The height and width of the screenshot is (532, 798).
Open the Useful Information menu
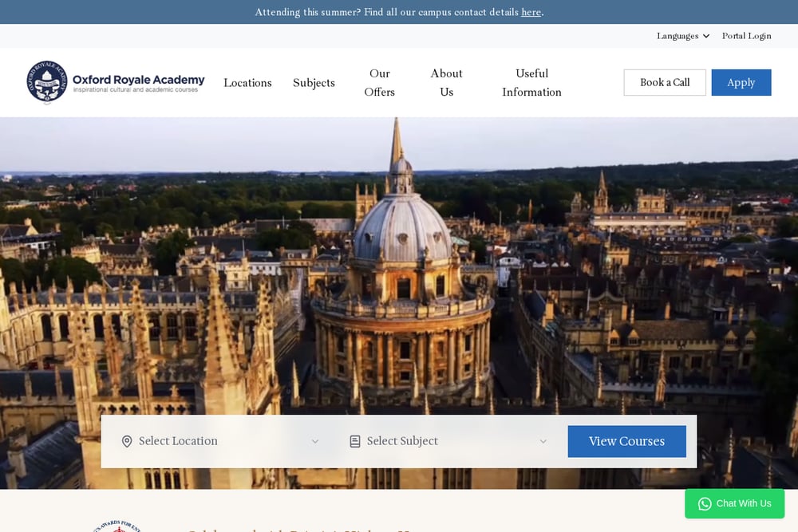[531, 82]
